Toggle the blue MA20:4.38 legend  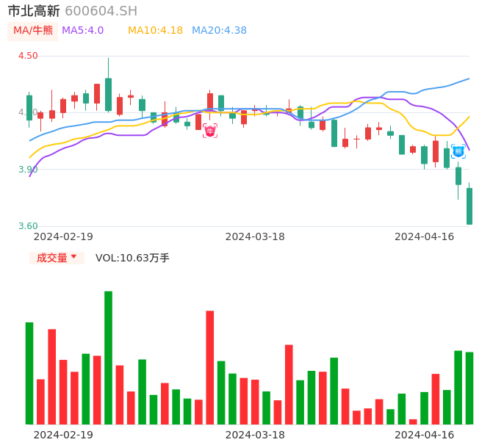(x=219, y=31)
